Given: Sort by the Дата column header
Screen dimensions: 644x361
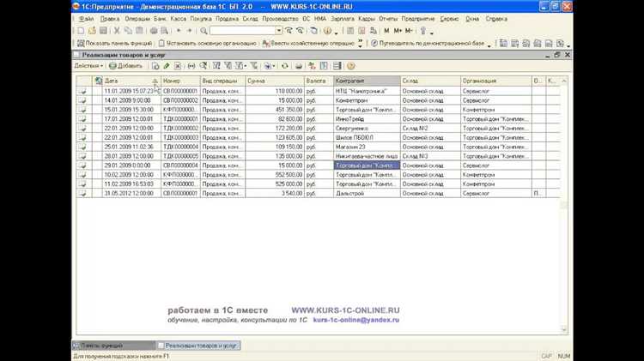Looking at the screenshot, I should (131, 81).
